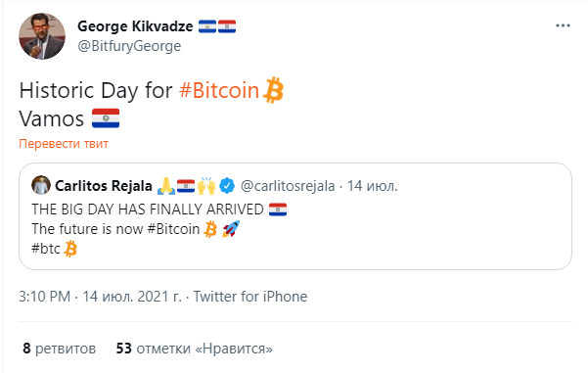
Task: Open Carlitos Rejala name in quoted tweet
Action: (104, 186)
